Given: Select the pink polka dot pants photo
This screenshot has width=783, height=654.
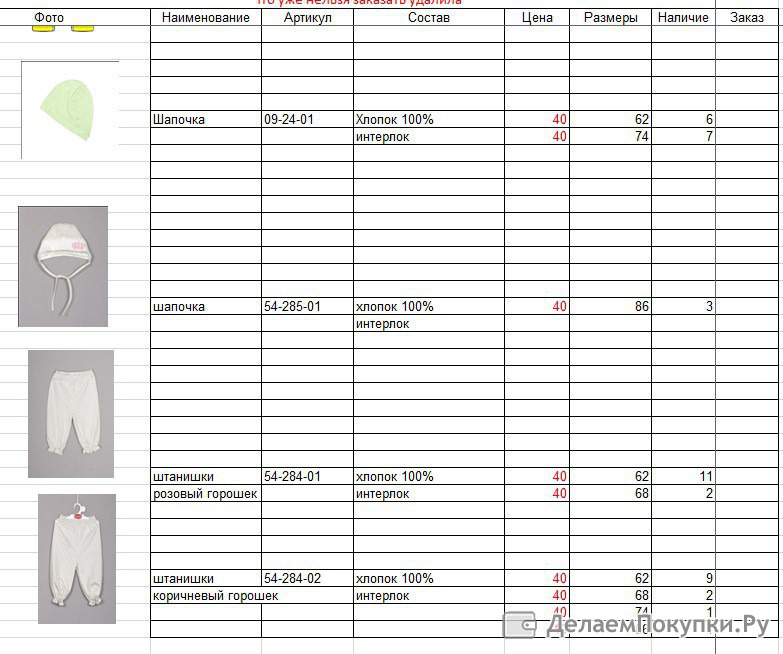Looking at the screenshot, I should click(71, 414).
